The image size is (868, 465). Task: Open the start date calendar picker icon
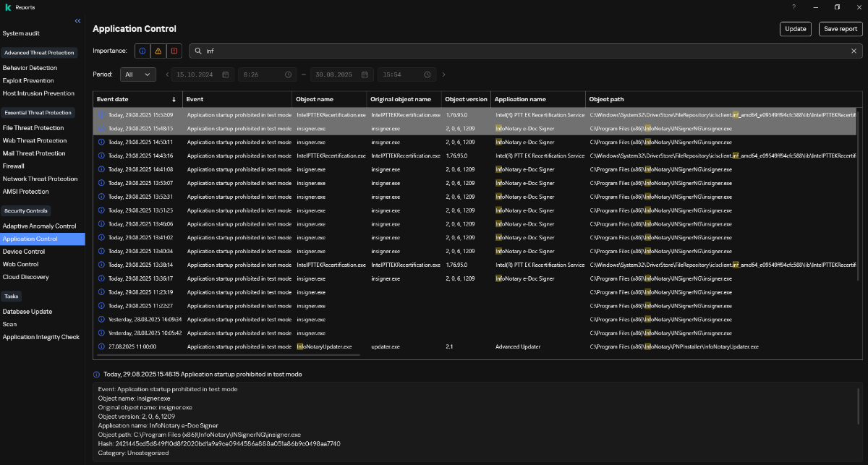pyautogui.click(x=226, y=74)
